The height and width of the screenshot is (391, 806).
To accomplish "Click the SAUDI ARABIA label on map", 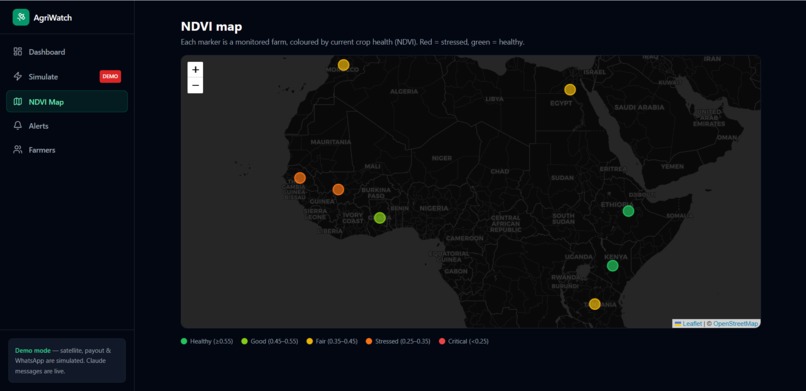I will [x=639, y=107].
